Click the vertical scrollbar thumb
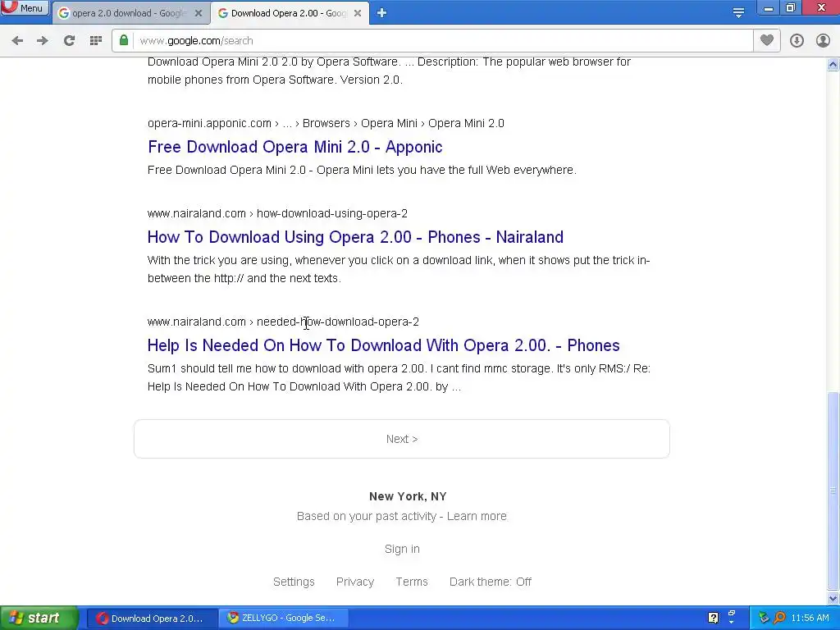This screenshot has width=840, height=630. [x=833, y=491]
